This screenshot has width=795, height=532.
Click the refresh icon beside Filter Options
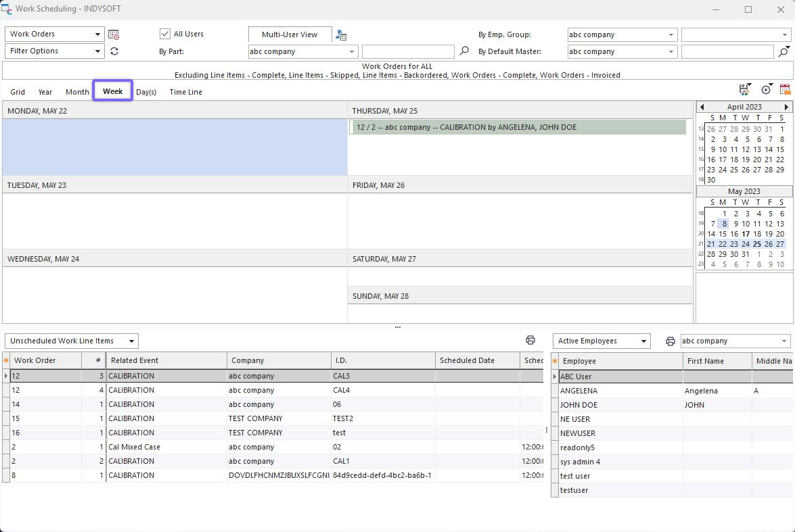(x=114, y=51)
